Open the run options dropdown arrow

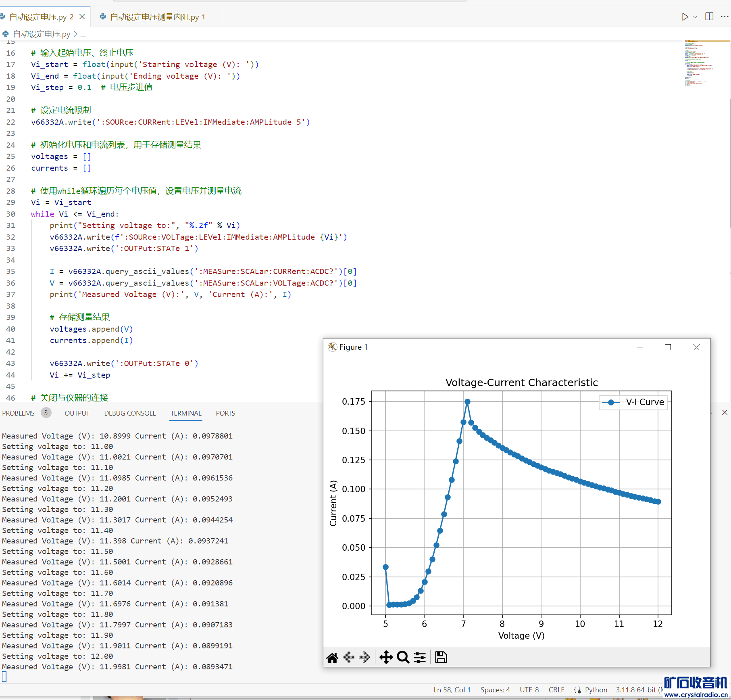tap(695, 17)
